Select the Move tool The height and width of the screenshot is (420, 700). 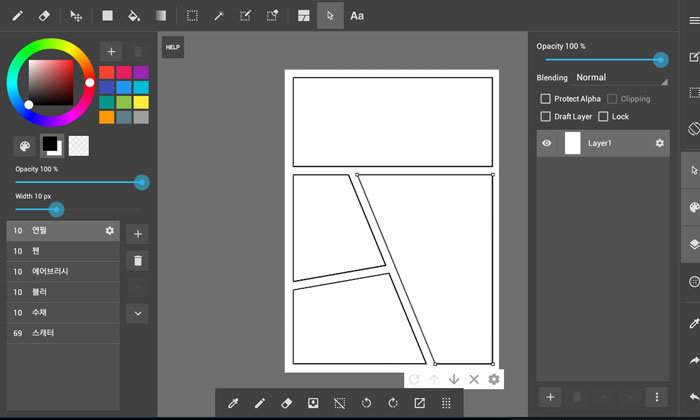tap(76, 16)
